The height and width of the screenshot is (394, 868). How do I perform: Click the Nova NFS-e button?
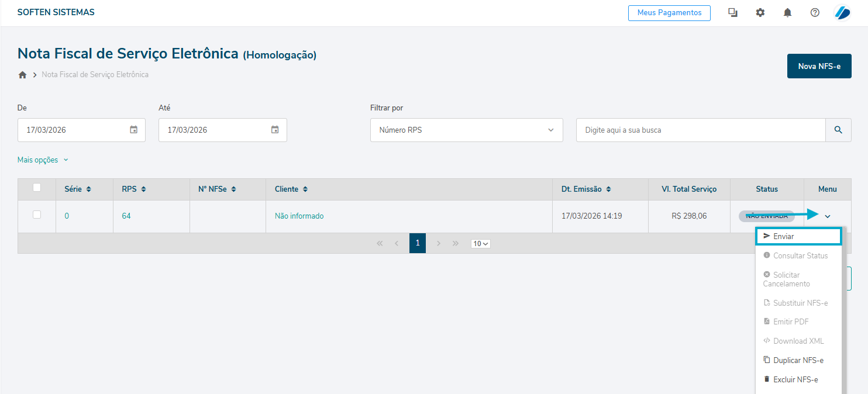pyautogui.click(x=819, y=66)
